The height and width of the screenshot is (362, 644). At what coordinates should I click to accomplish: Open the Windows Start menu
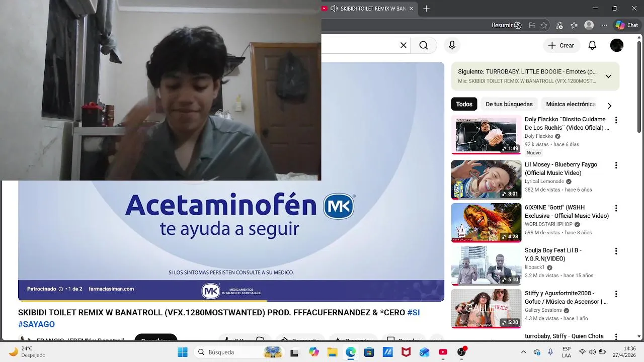pyautogui.click(x=182, y=352)
